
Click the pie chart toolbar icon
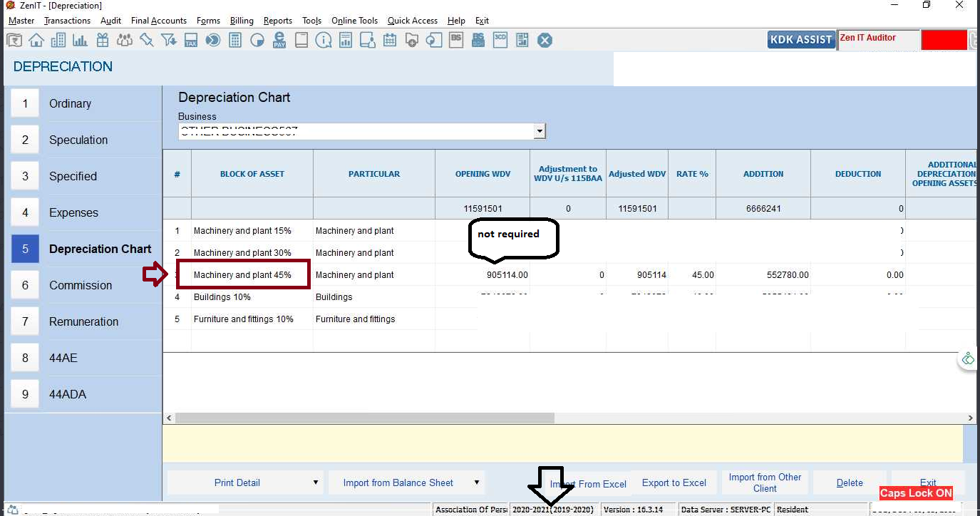[257, 40]
